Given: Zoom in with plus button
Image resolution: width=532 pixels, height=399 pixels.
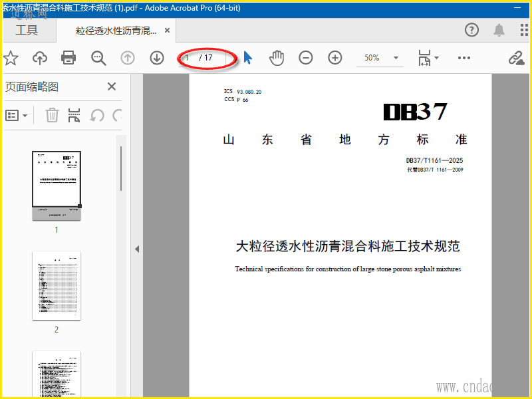Looking at the screenshot, I should [335, 58].
